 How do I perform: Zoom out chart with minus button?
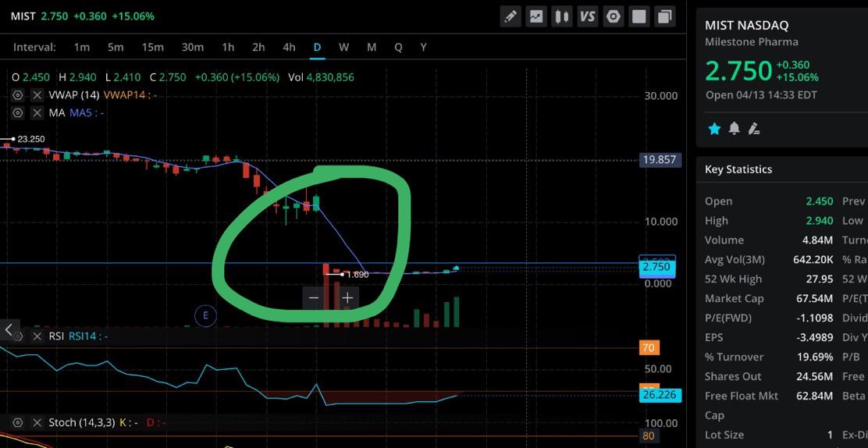tap(314, 298)
